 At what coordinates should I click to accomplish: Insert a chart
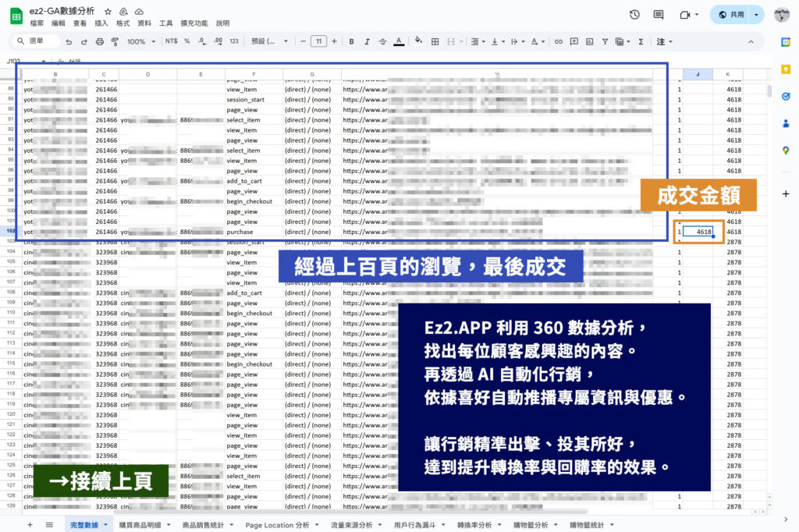tap(590, 42)
